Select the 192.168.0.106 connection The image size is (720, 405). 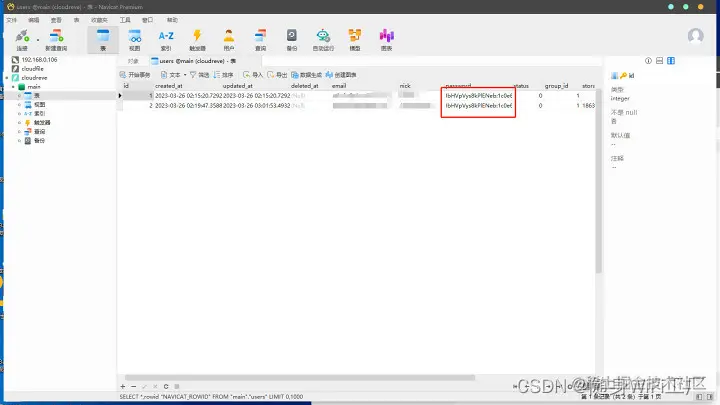click(x=34, y=60)
